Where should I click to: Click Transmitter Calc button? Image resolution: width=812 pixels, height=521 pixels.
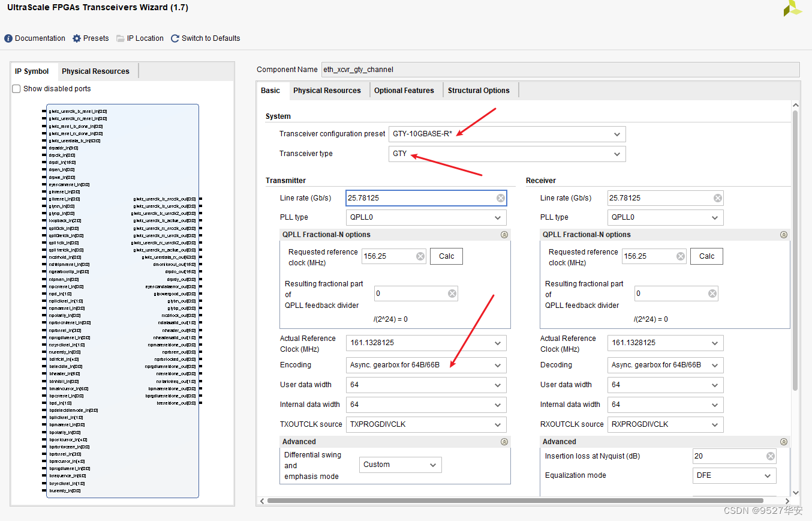tap(447, 256)
